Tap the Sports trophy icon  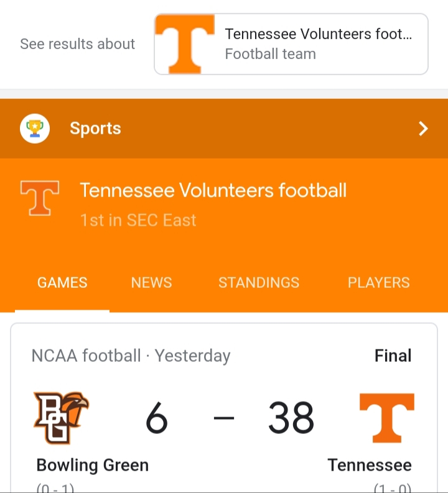pos(35,129)
